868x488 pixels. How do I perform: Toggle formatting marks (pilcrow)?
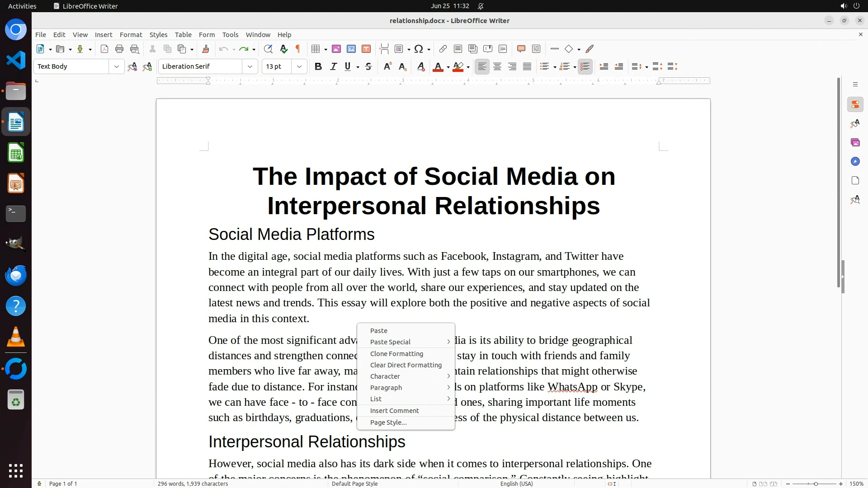click(x=298, y=49)
